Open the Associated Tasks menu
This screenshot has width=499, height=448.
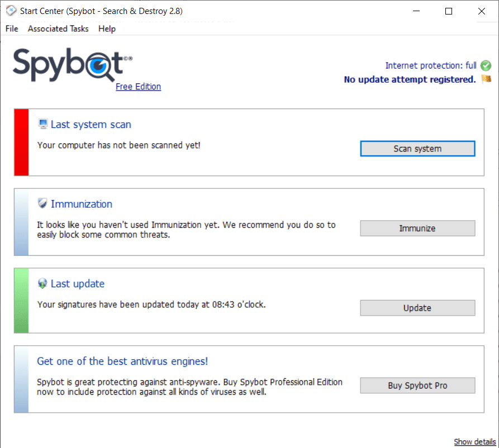[58, 28]
